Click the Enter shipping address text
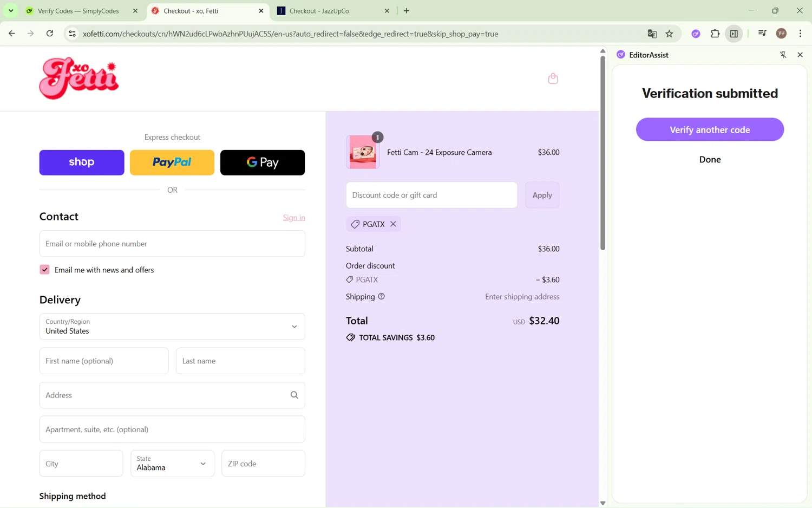 [522, 297]
